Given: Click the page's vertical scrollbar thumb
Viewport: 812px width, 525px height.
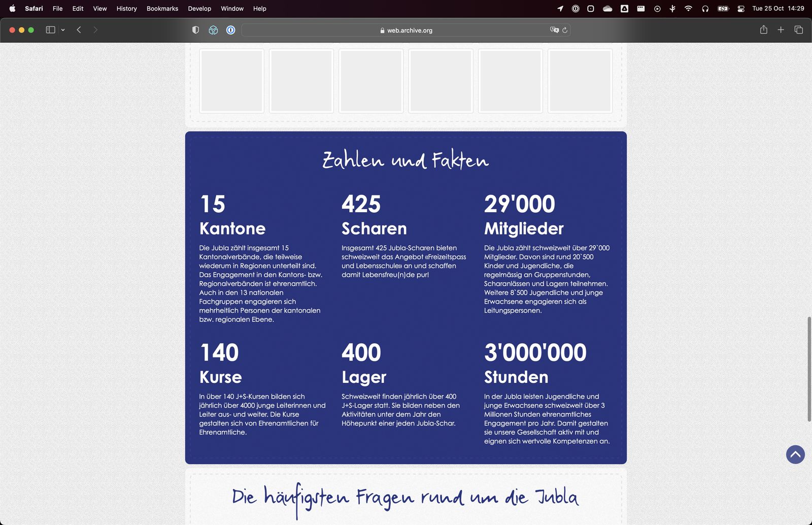Looking at the screenshot, I should pos(809,369).
